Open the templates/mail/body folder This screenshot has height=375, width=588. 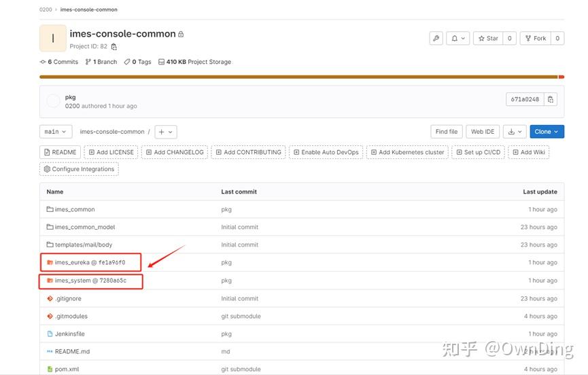[83, 245]
